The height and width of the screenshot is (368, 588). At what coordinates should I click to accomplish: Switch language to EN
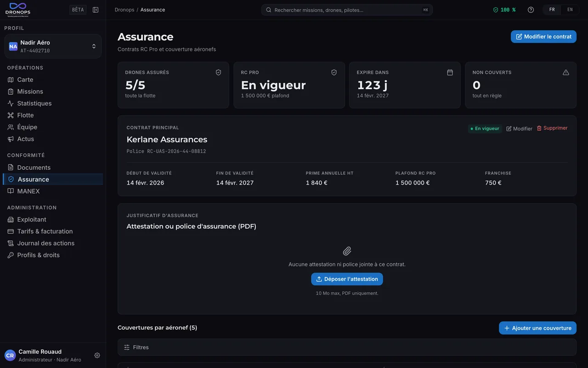point(570,10)
